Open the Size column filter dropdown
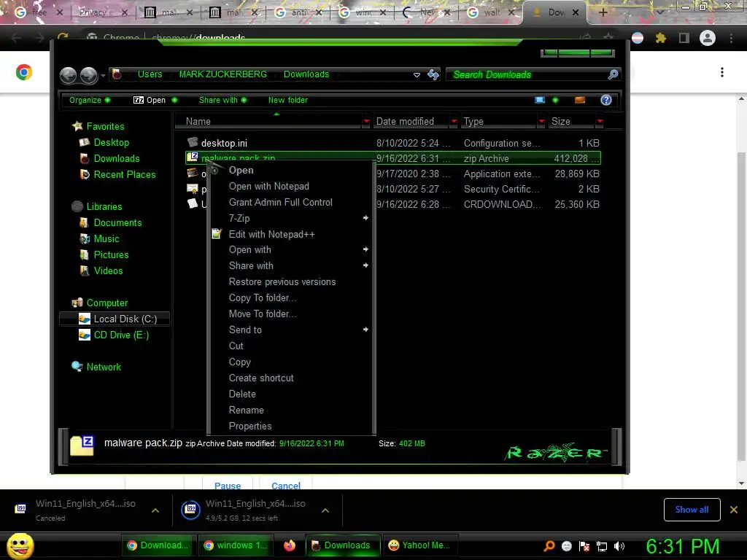Image resolution: width=747 pixels, height=560 pixels. [x=600, y=122]
